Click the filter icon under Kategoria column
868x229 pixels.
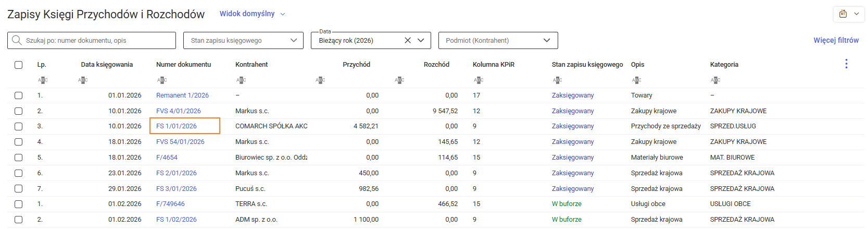(x=715, y=80)
